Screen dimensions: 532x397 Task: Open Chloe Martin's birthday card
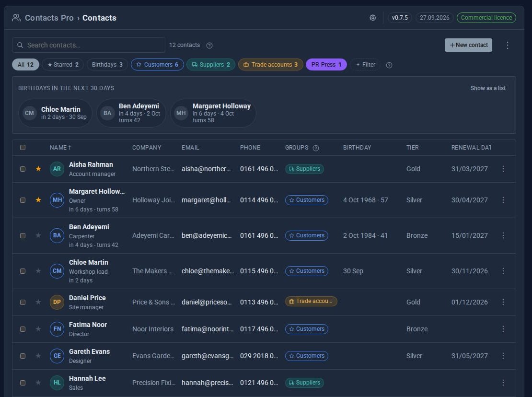pos(55,113)
